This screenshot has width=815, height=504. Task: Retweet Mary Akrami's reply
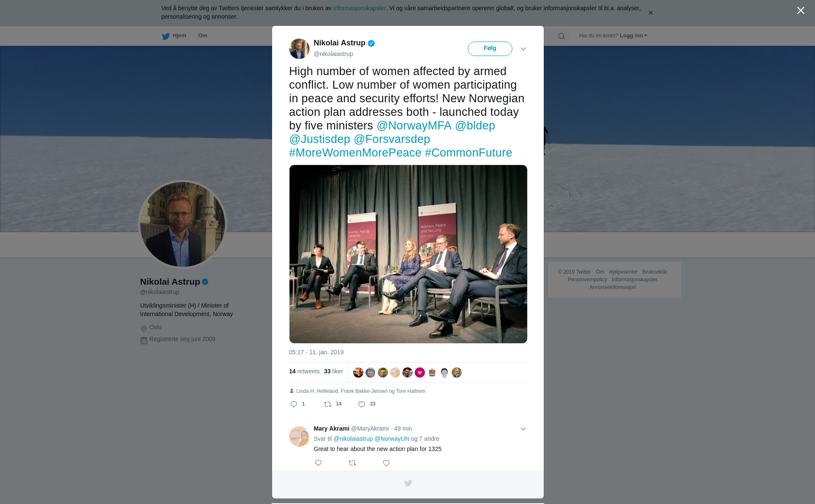pyautogui.click(x=352, y=463)
